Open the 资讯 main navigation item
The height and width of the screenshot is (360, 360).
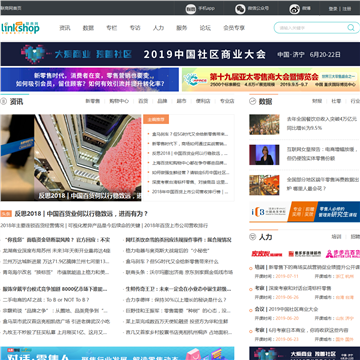[65, 28]
